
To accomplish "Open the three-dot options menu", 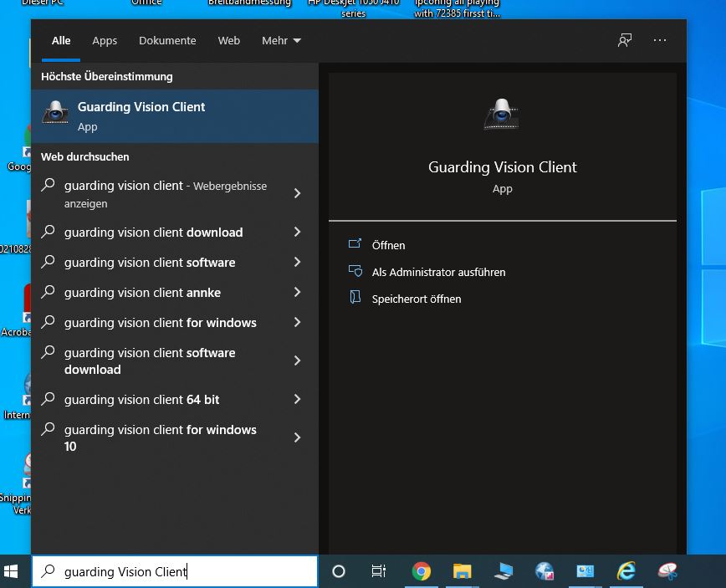I will tap(660, 40).
